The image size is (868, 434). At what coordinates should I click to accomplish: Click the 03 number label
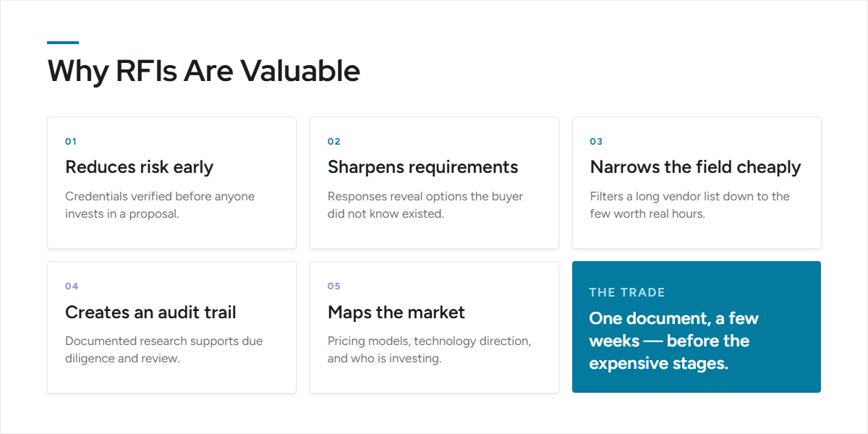point(596,142)
